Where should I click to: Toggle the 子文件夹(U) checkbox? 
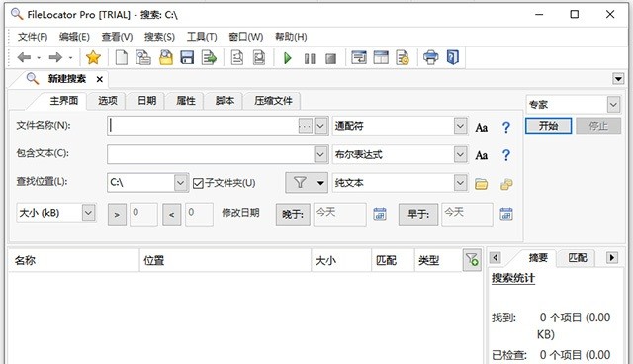pos(198,184)
